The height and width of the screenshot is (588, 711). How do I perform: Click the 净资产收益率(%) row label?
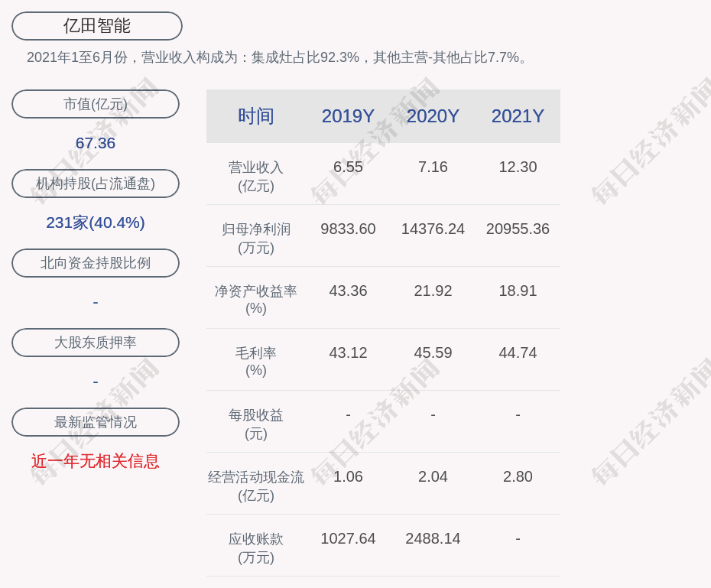tap(255, 300)
